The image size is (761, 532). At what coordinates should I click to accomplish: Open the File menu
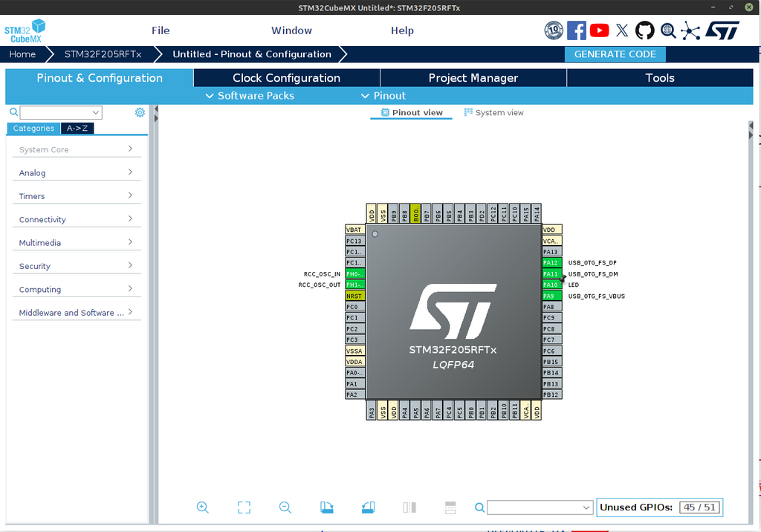[161, 30]
